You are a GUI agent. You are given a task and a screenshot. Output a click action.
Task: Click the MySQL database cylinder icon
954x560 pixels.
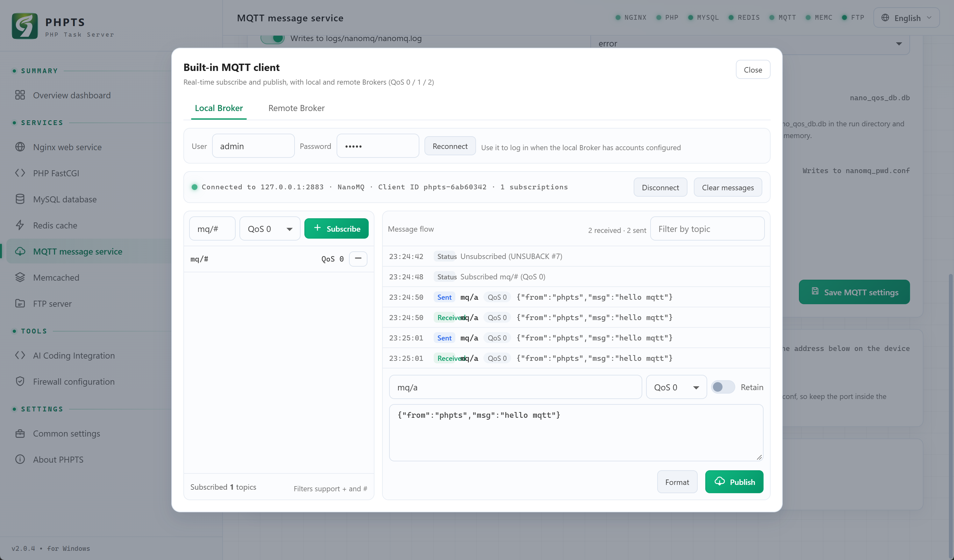point(20,199)
